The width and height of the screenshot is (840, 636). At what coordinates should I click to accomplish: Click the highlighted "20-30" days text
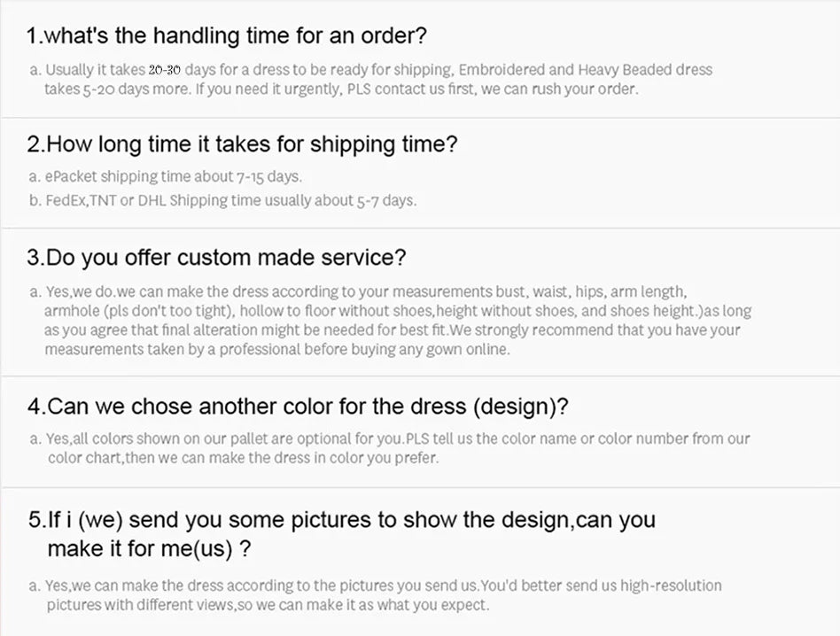166,69
